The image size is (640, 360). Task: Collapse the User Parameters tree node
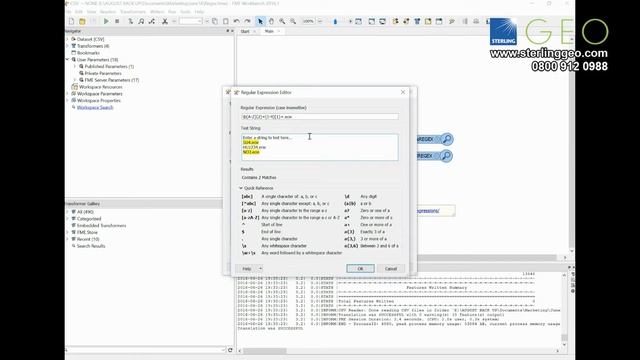(68, 60)
